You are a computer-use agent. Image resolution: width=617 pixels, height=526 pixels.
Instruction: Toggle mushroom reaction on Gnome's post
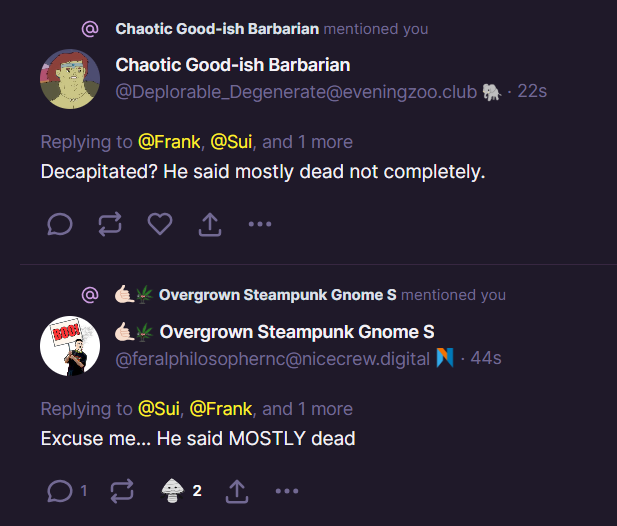(x=173, y=491)
